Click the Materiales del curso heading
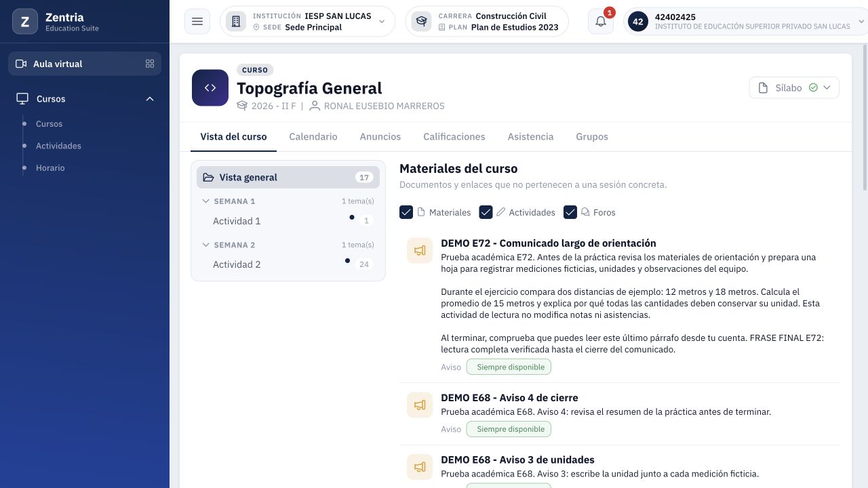Screen dimensions: 868x488 (458, 169)
